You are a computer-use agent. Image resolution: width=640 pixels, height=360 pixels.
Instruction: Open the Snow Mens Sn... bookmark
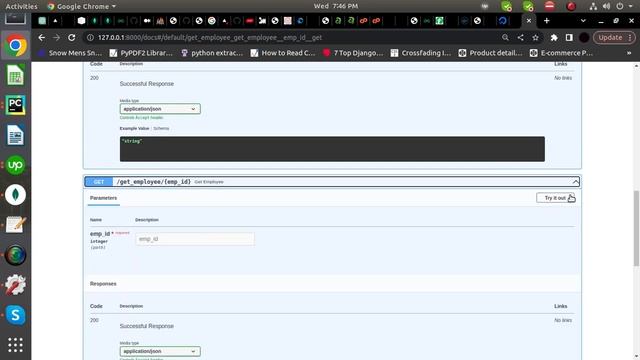70,53
